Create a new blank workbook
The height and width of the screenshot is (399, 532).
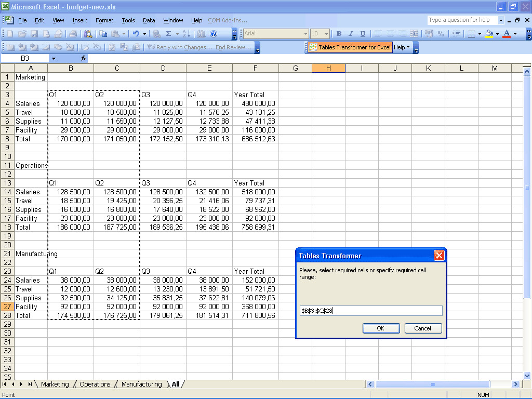click(10, 34)
